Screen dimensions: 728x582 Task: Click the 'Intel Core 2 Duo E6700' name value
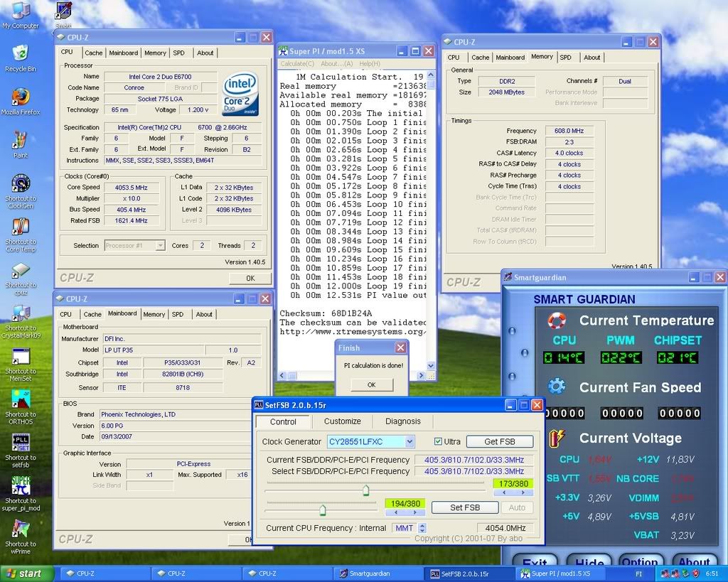tap(160, 77)
